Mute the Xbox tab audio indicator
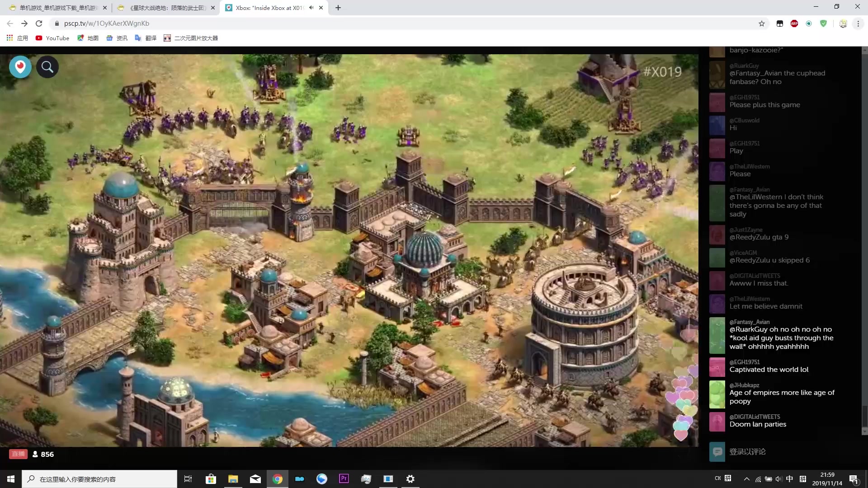Image resolution: width=868 pixels, height=488 pixels. click(x=310, y=7)
